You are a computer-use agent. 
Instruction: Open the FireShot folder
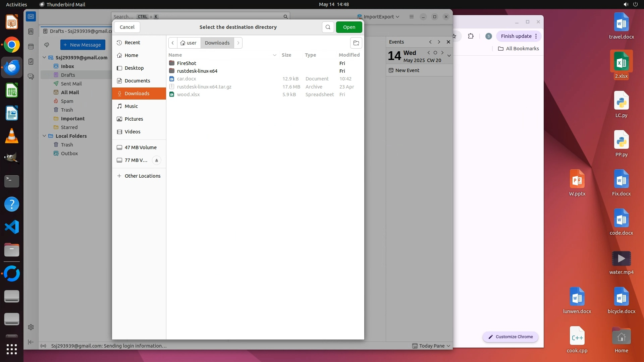pos(186,63)
